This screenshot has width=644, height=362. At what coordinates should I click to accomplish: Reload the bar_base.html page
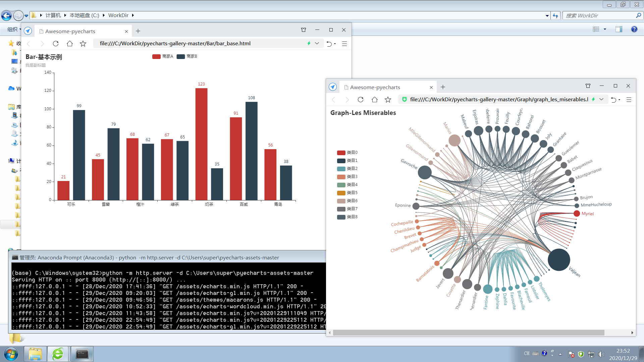coord(56,44)
